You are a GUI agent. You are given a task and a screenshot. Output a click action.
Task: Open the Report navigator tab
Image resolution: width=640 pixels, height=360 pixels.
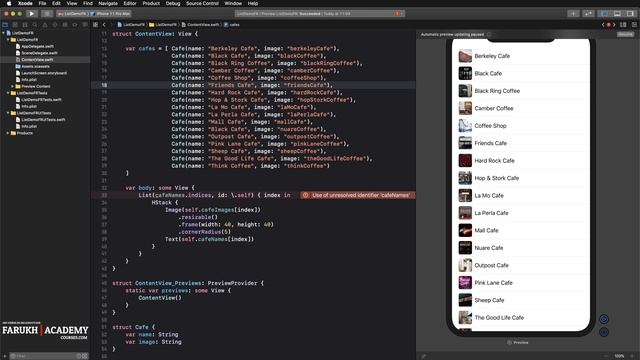click(x=84, y=25)
